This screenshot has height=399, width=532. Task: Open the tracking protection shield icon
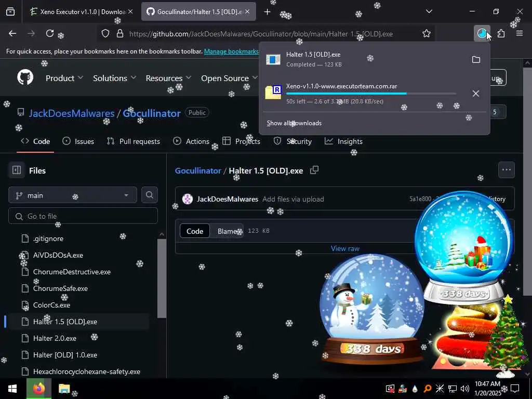coord(105,34)
